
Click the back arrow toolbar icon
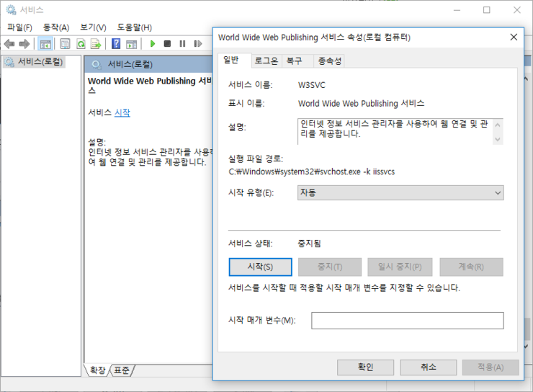pyautogui.click(x=9, y=44)
